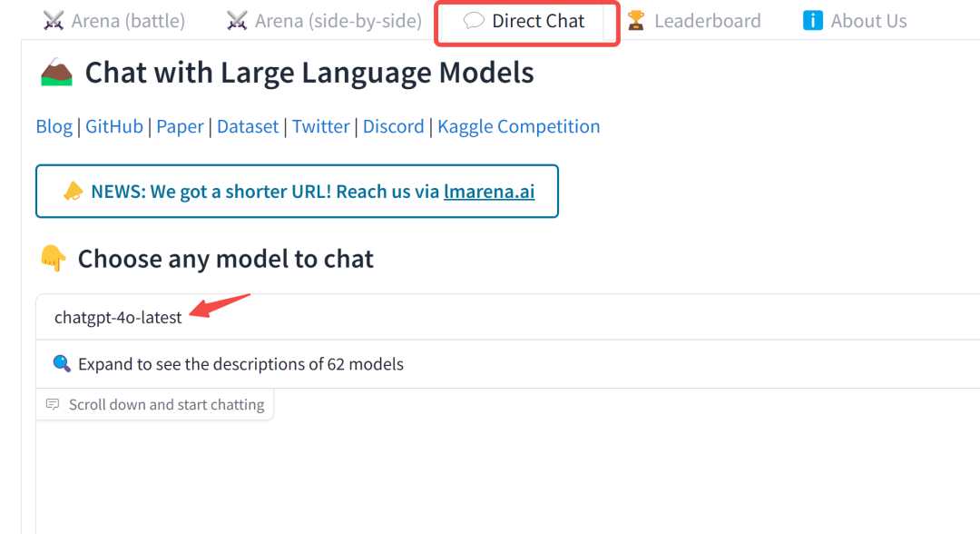Open the chatgpt-4o-latest model dropdown
980x534 pixels.
507,317
